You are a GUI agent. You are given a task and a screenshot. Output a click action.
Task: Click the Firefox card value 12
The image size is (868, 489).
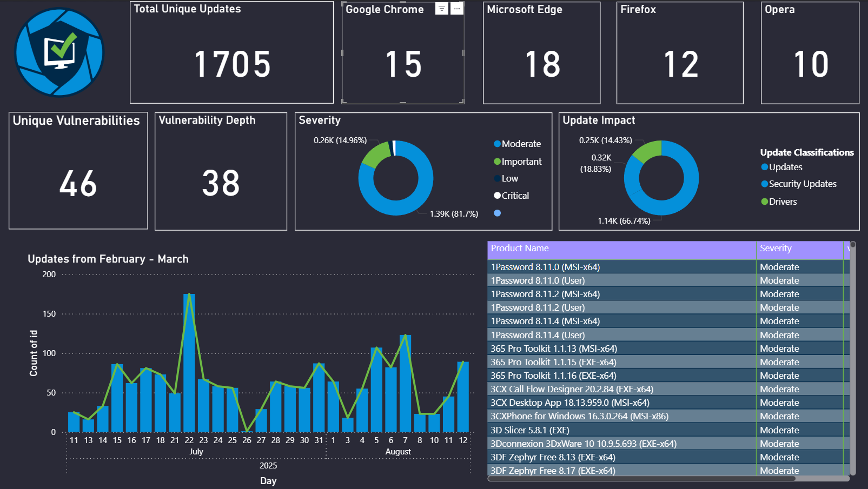pos(681,64)
